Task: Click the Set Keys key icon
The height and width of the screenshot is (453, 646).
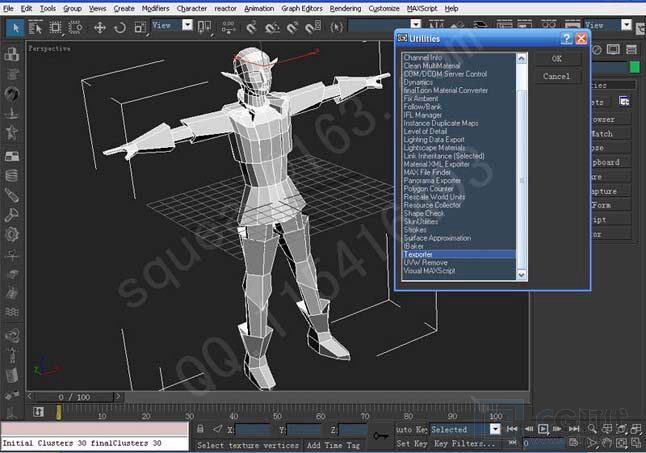Action: [381, 436]
